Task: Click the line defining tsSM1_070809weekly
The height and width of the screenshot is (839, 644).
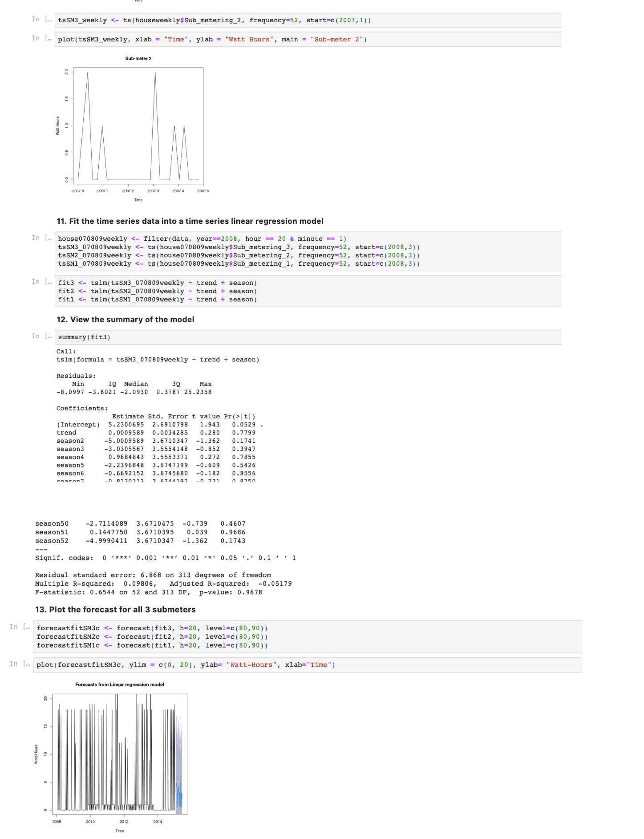Action: coord(239,264)
